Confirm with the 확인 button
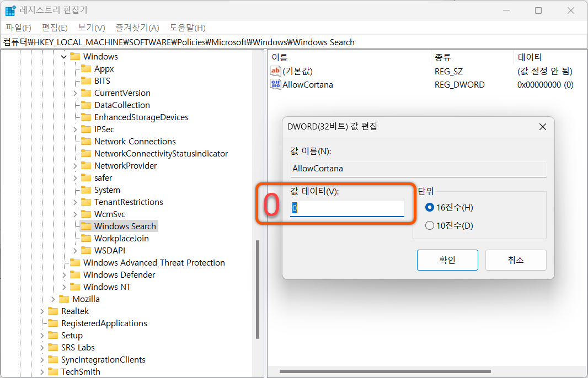 447,260
